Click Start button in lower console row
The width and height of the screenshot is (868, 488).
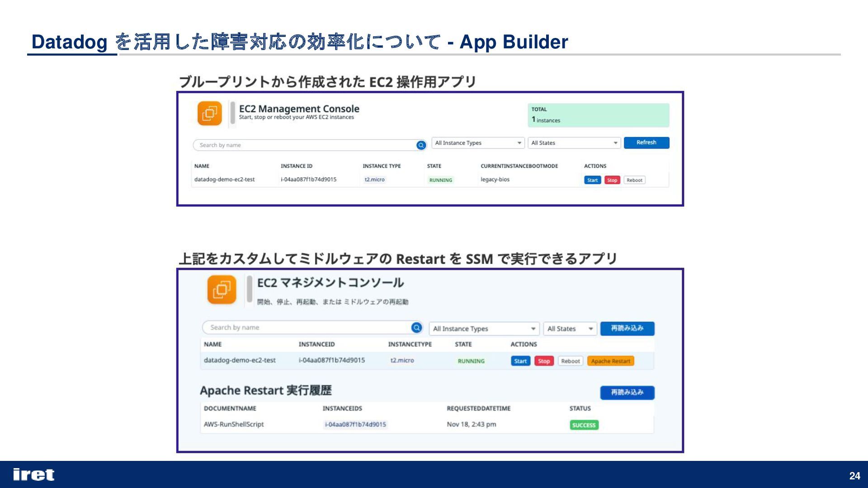pyautogui.click(x=520, y=361)
